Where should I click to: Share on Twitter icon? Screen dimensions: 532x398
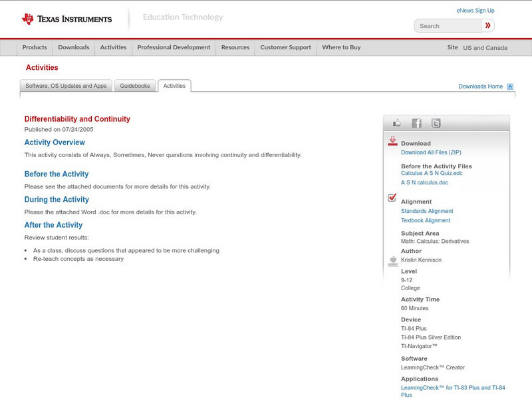pyautogui.click(x=436, y=123)
